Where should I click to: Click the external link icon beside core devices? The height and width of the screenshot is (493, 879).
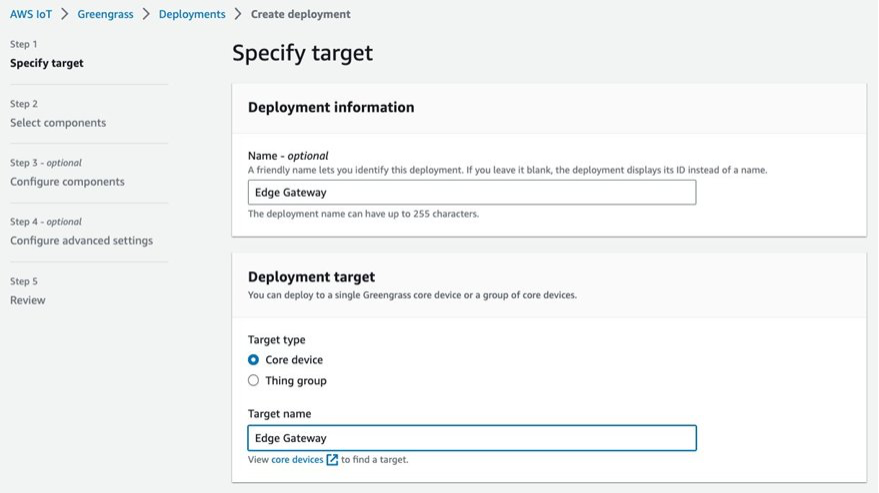pyautogui.click(x=332, y=459)
